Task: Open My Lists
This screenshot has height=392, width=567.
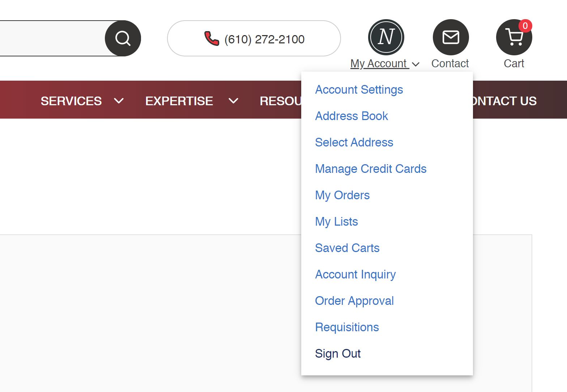Action: click(x=336, y=222)
